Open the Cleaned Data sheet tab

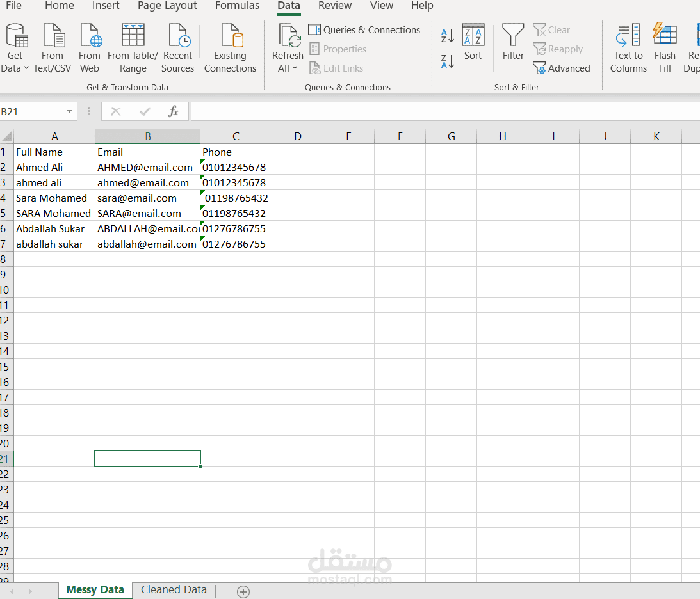tap(173, 589)
